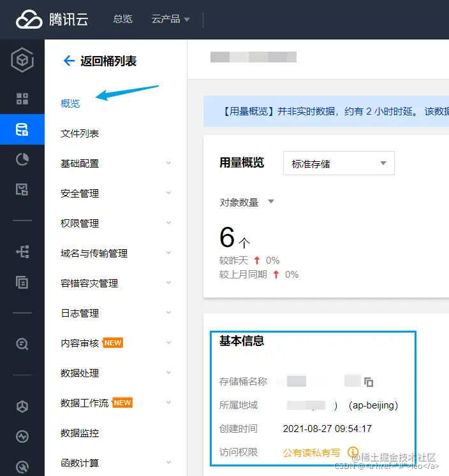Viewport: 449px width, 476px height.
Task: Expand the 函数计算 menu chevron
Action: point(168,463)
